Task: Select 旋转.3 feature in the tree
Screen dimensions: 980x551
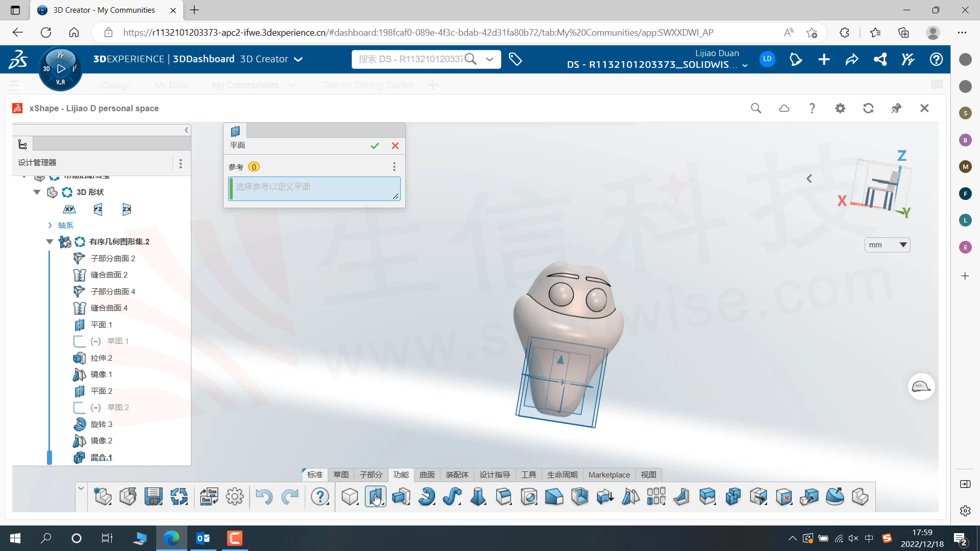Action: 101,424
